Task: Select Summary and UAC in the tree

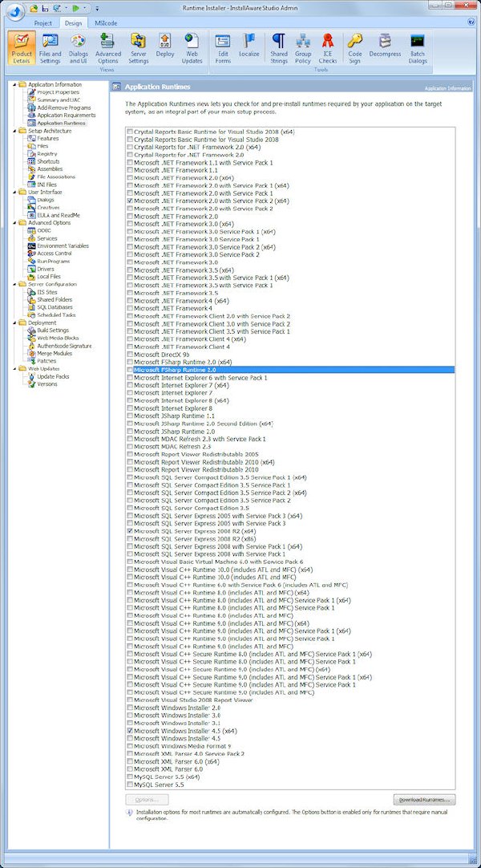Action: (x=59, y=99)
